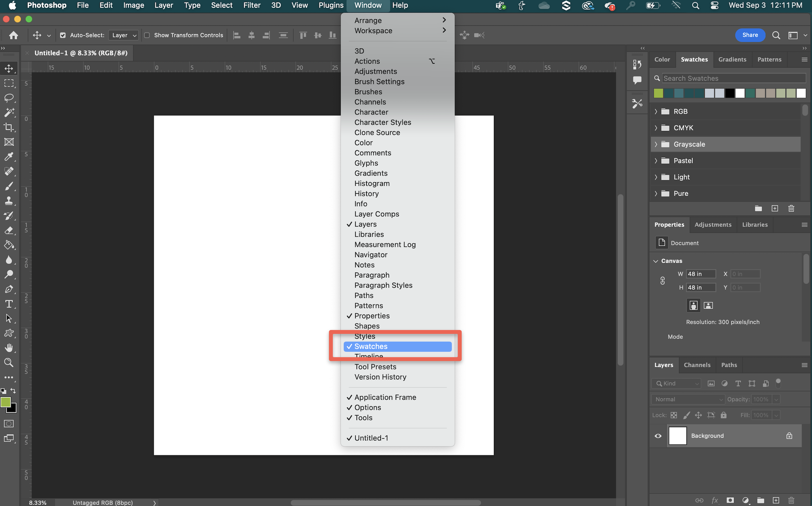
Task: Switch to the Channels tab
Action: [x=697, y=365]
